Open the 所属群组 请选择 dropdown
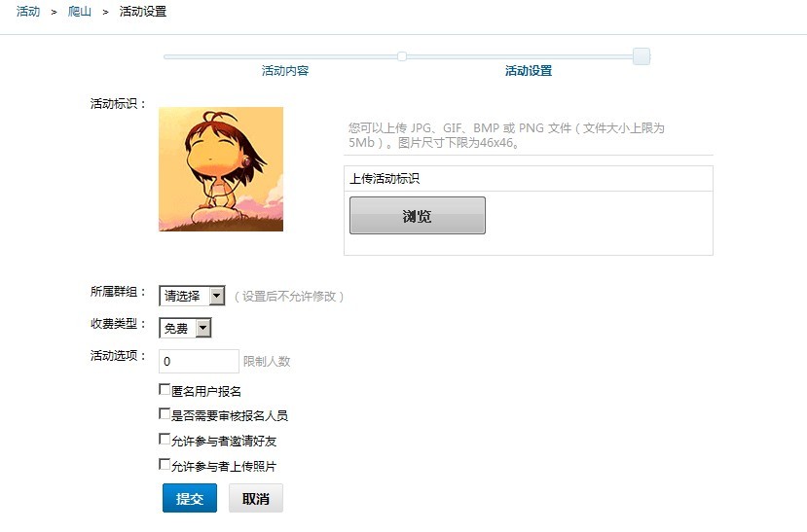The width and height of the screenshot is (807, 532). tap(192, 296)
